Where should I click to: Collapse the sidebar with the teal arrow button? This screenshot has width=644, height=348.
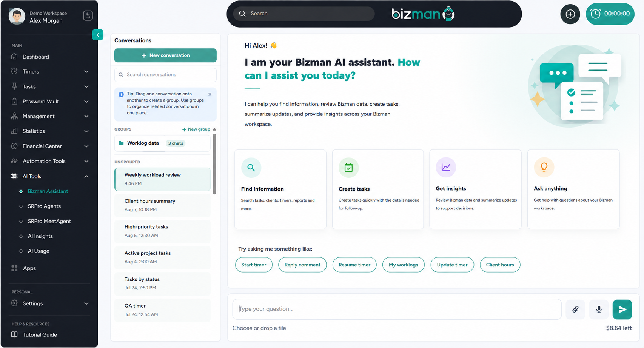click(x=98, y=35)
